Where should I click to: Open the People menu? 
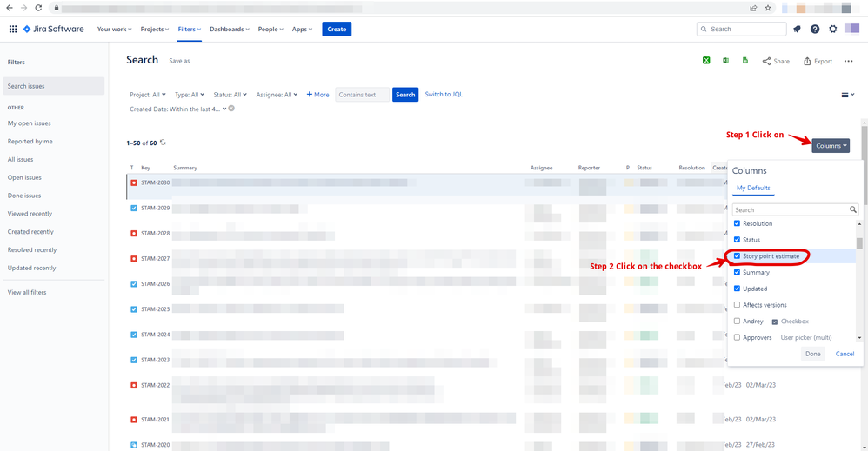(270, 29)
